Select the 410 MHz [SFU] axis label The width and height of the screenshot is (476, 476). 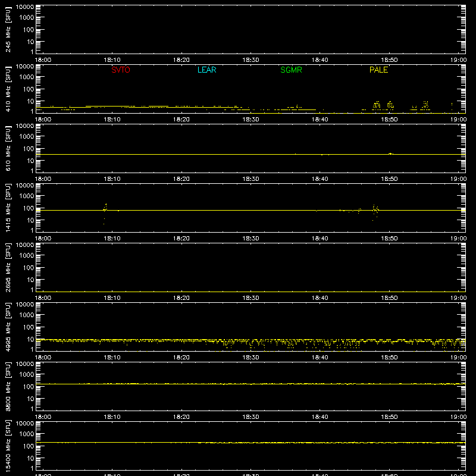[x=8, y=89]
